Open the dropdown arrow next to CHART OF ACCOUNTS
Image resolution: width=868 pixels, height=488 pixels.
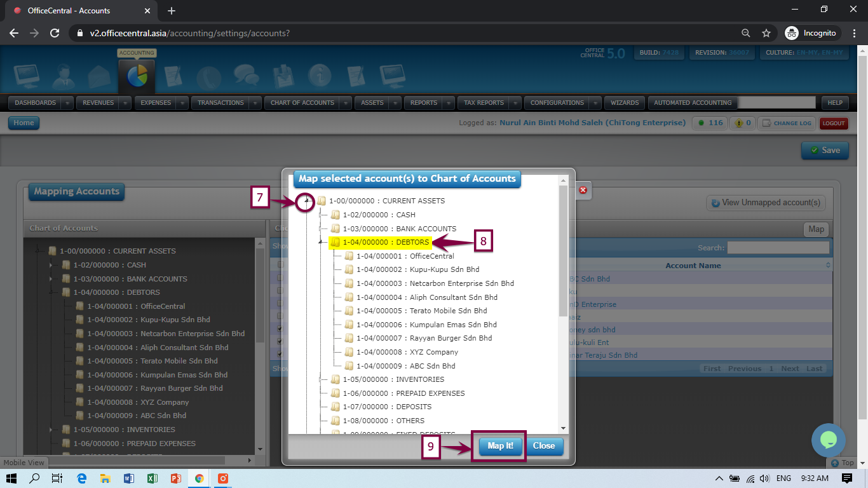345,103
